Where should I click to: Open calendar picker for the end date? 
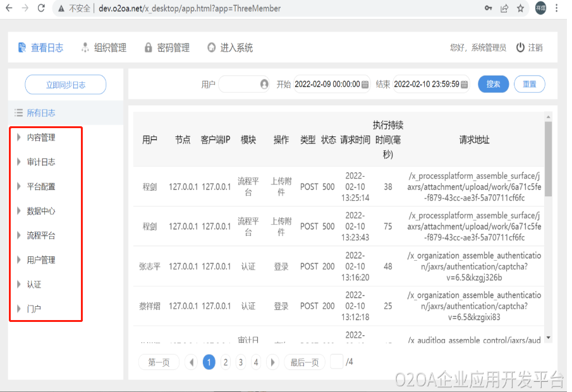465,85
